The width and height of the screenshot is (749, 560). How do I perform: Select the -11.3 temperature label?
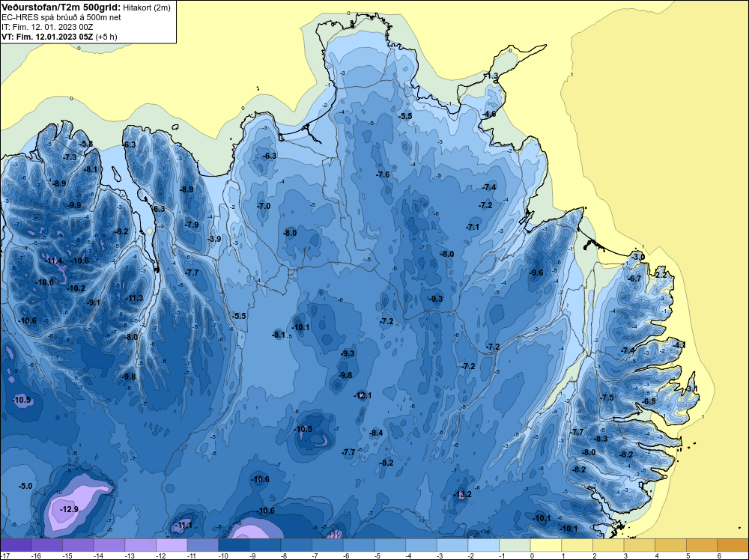(134, 299)
